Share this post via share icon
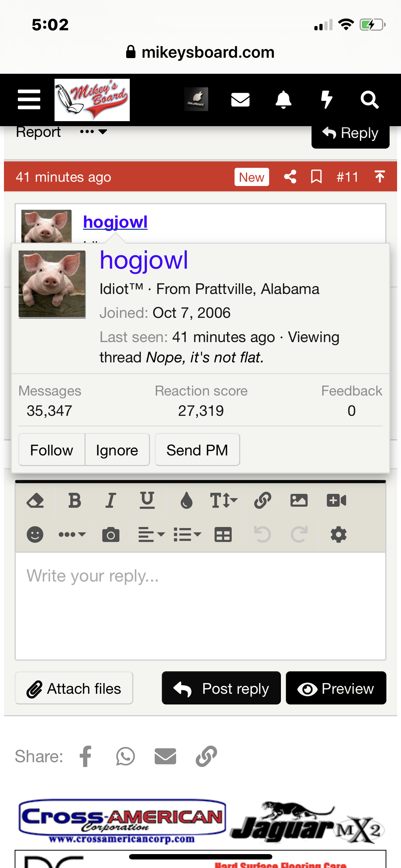The width and height of the screenshot is (401, 868). [x=290, y=177]
